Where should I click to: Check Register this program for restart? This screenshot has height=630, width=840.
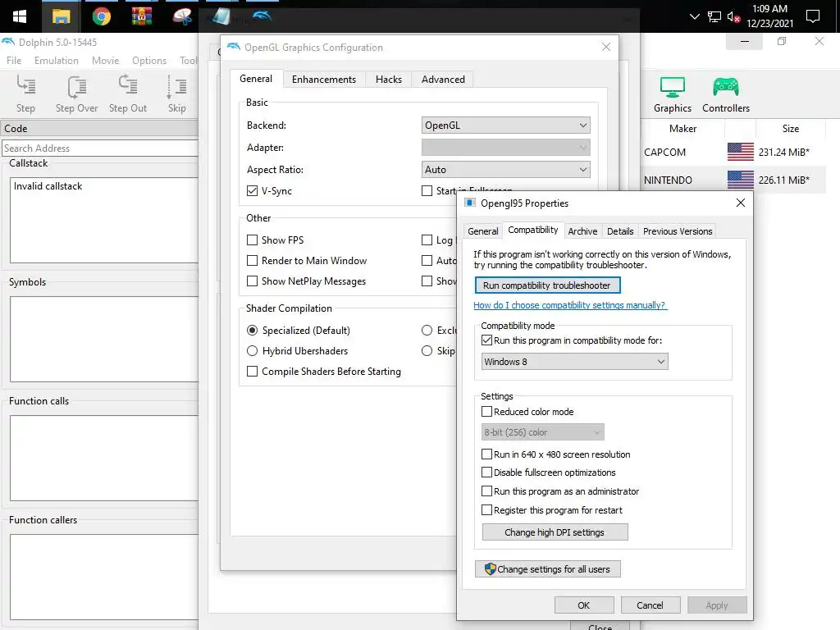point(487,510)
